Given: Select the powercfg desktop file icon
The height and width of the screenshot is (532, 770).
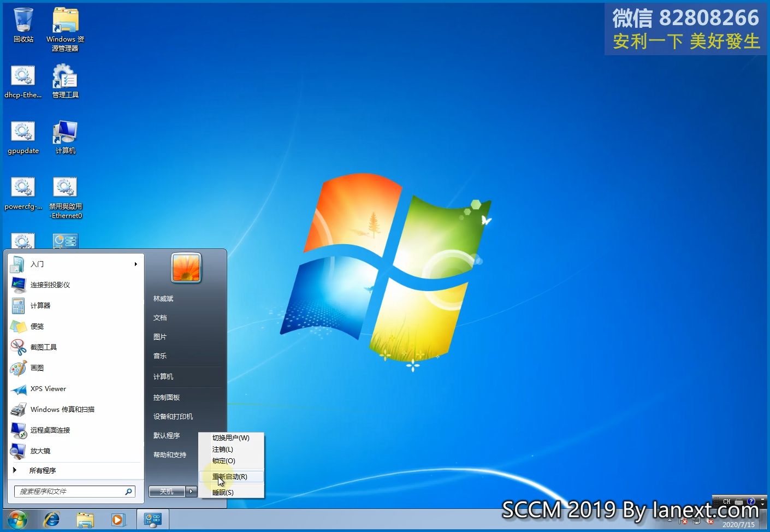Looking at the screenshot, I should click(23, 193).
